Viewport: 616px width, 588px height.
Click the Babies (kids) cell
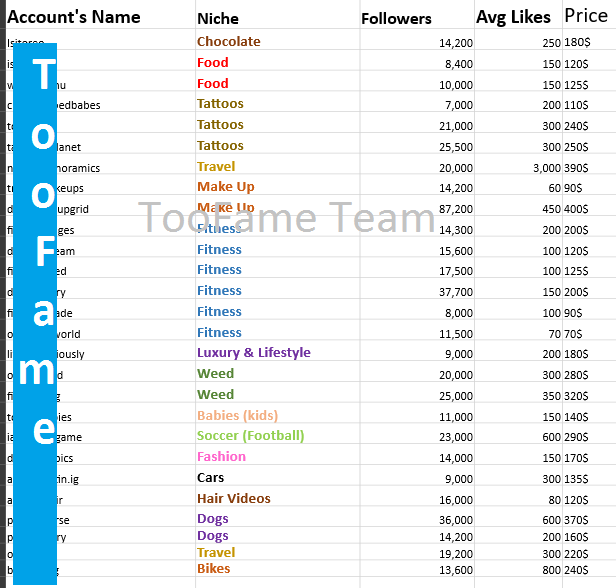(277, 413)
